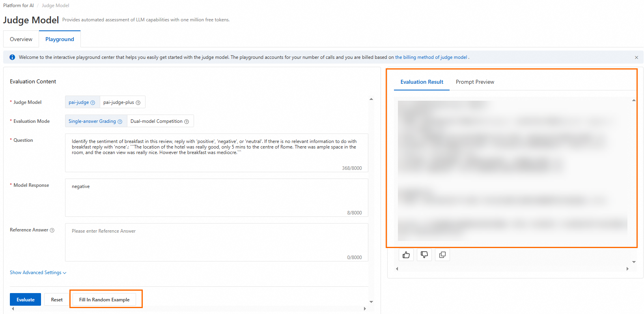The image size is (644, 314).
Task: Copy the evaluation result
Action: pos(442,255)
